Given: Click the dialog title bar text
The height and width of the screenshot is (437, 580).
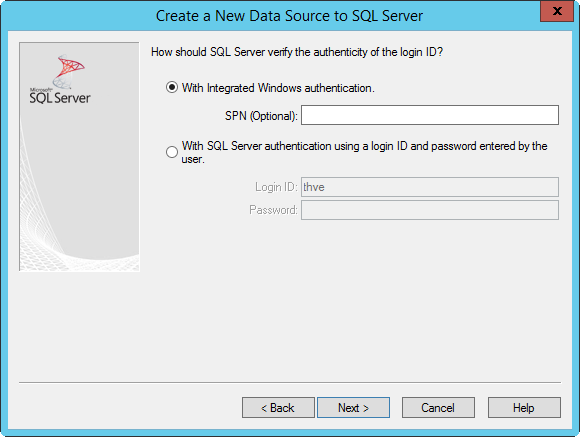Looking at the screenshot, I should click(x=289, y=16).
